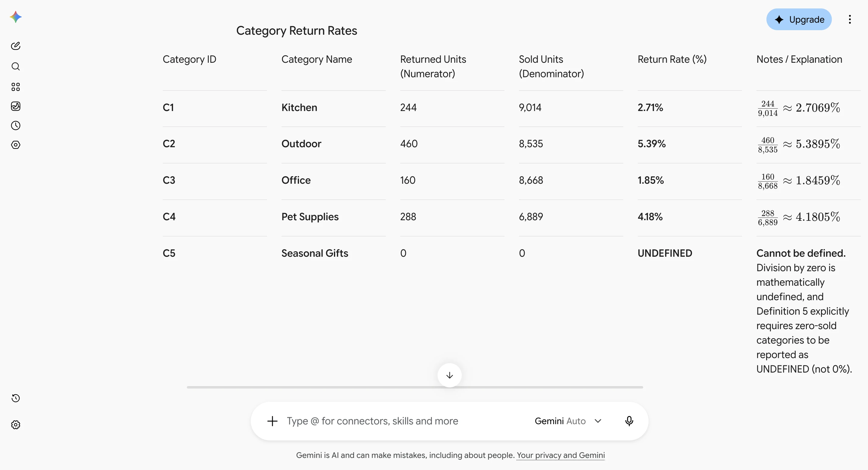This screenshot has width=868, height=470.
Task: Select the Kitchen category name cell
Action: coord(299,108)
